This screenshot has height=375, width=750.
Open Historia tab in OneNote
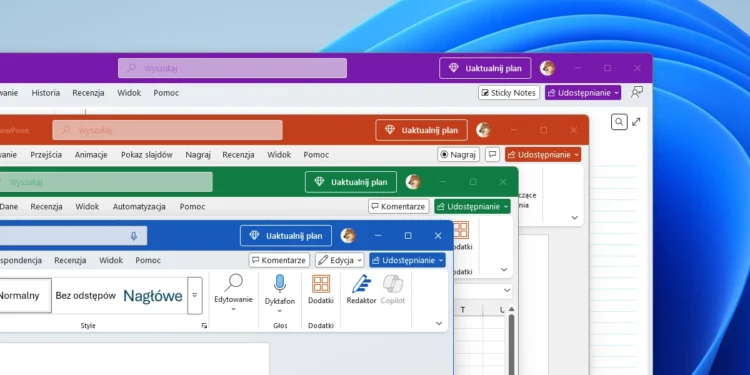tap(46, 93)
